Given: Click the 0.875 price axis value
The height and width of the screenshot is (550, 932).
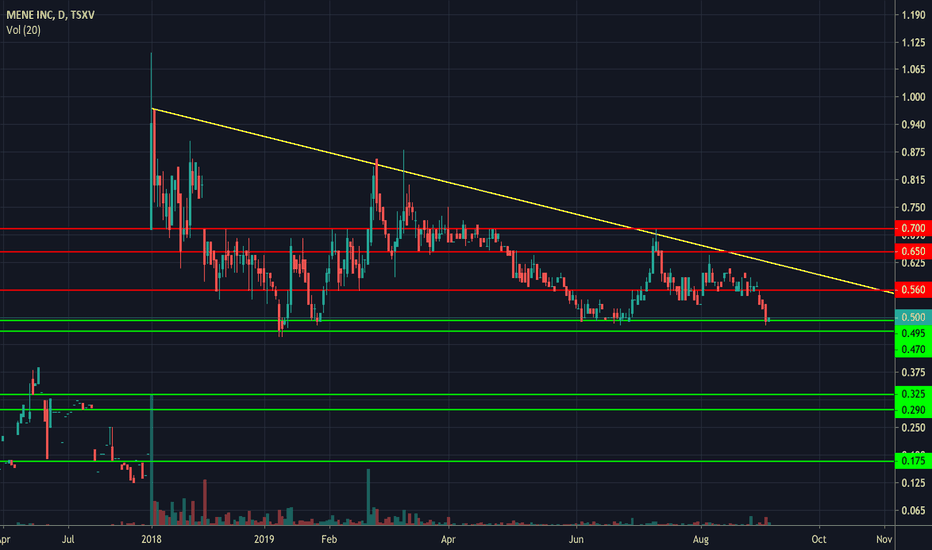Looking at the screenshot, I should (913, 152).
